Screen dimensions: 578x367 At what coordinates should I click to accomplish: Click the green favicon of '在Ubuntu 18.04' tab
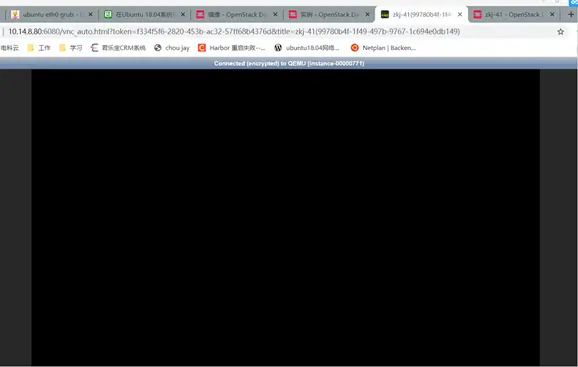click(108, 14)
